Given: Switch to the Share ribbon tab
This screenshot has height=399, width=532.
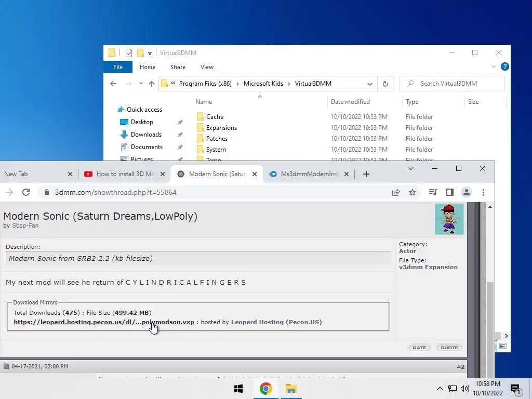Looking at the screenshot, I should (178, 67).
